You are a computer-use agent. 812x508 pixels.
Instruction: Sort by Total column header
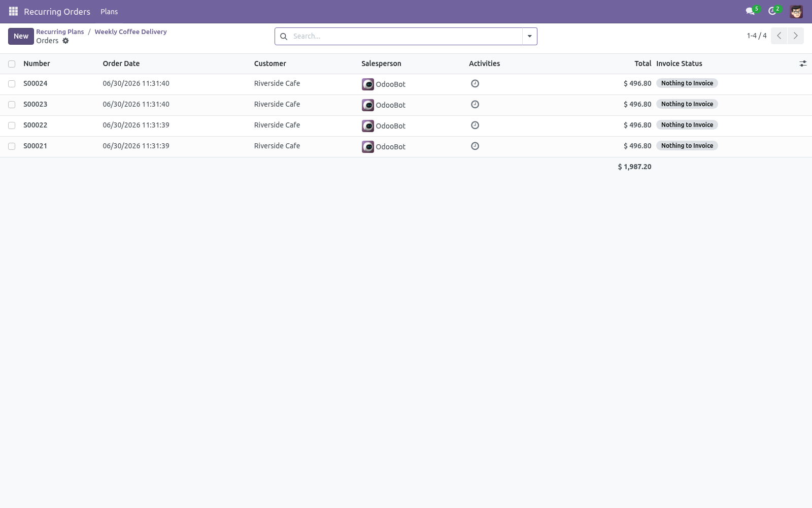point(642,63)
